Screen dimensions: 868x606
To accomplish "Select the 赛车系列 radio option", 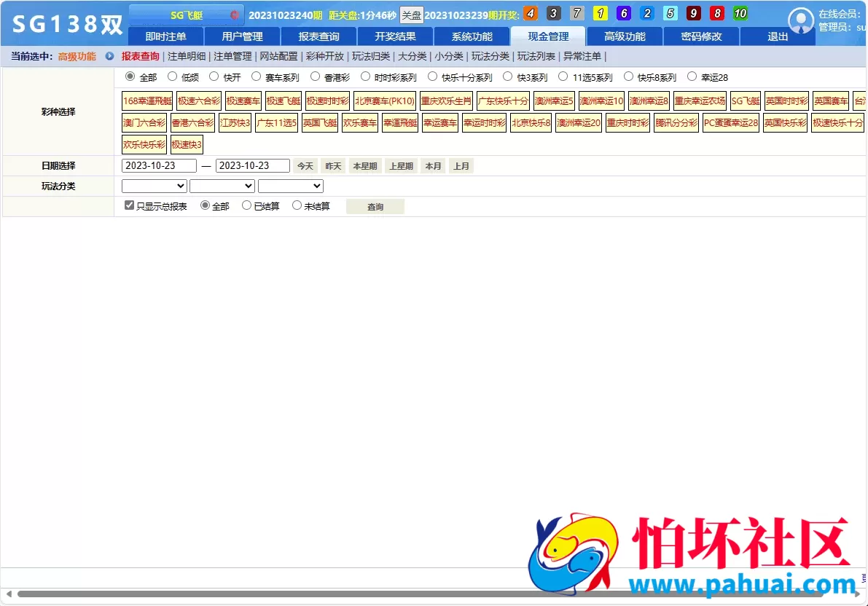I will pyautogui.click(x=256, y=76).
